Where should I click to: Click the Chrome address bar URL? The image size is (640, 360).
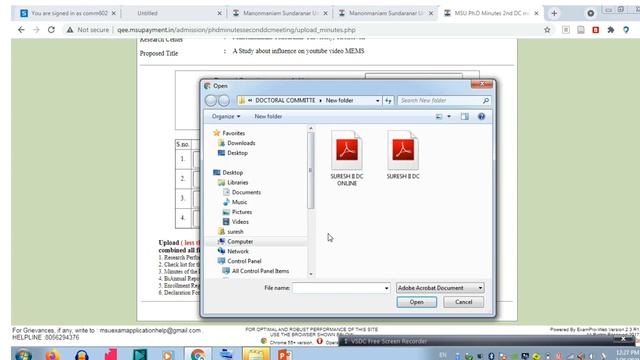(236, 30)
